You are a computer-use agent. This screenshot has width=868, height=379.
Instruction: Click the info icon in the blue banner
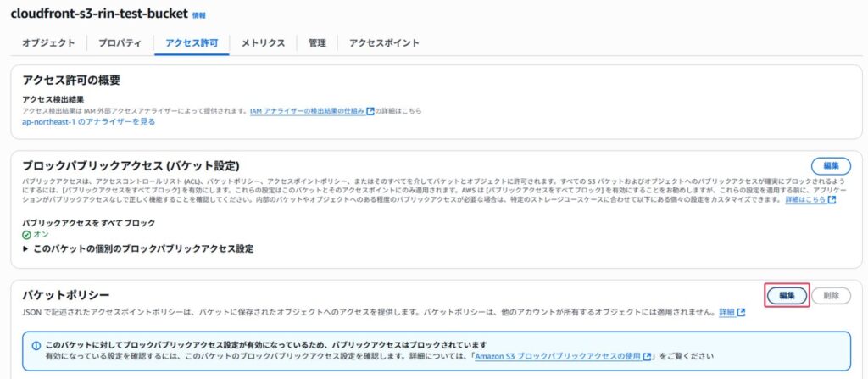click(36, 346)
